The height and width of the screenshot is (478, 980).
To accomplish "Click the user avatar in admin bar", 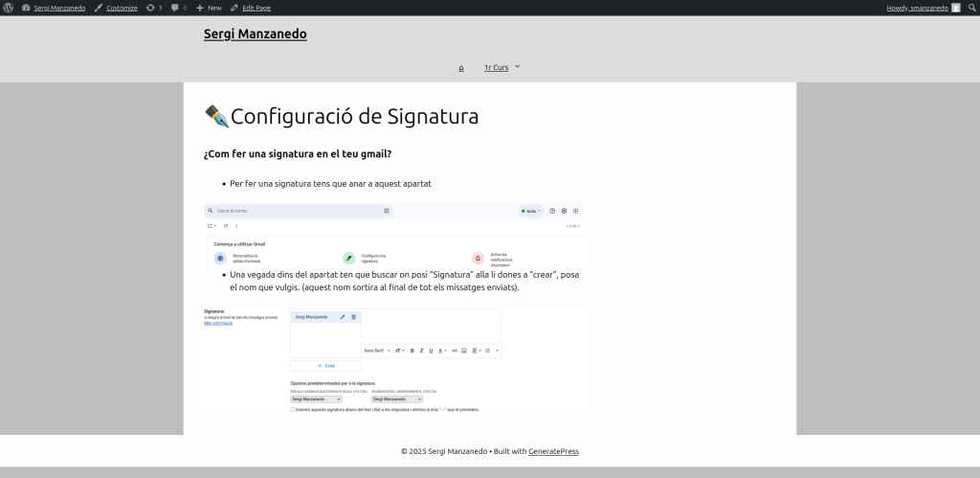I will (x=955, y=8).
